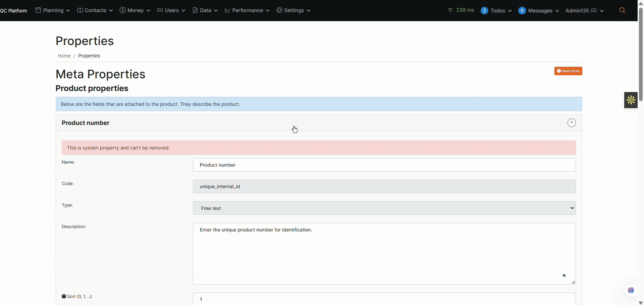The width and height of the screenshot is (644, 305).
Task: Click the green status dot in Description field
Action: point(564,275)
